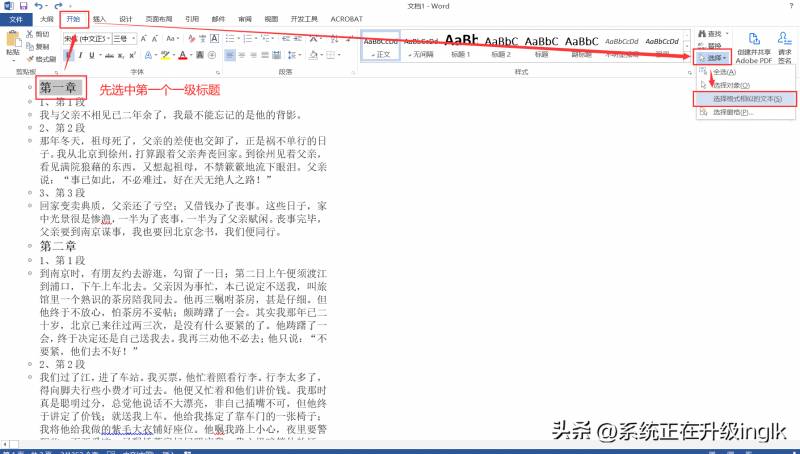Viewport: 800px width, 454px height.
Task: Click the Increase Indent icon
Action: pos(297,39)
